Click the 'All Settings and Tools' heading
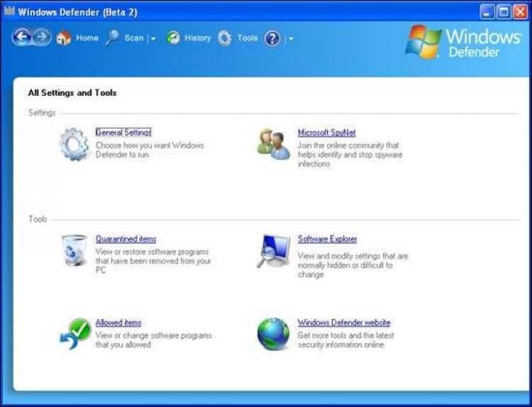 [72, 93]
